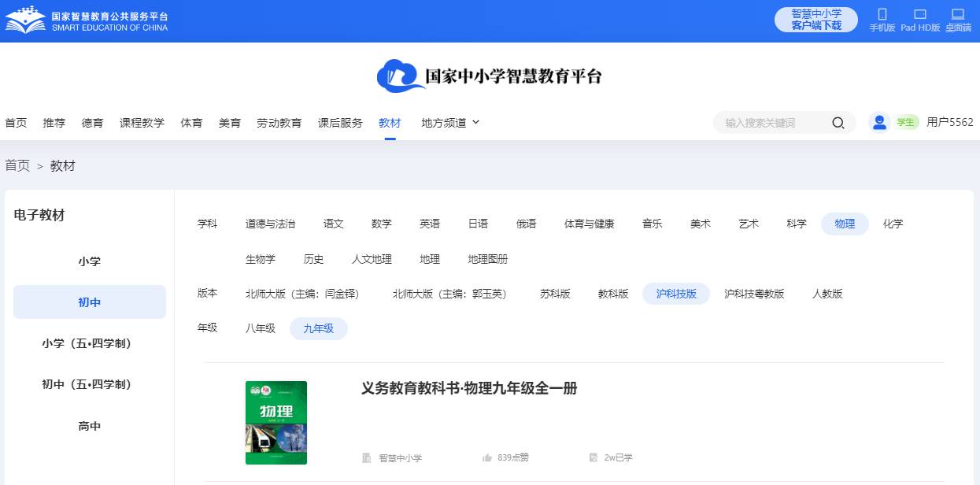Filter by subject 历史
Image resolution: width=980 pixels, height=485 pixels.
tap(313, 259)
